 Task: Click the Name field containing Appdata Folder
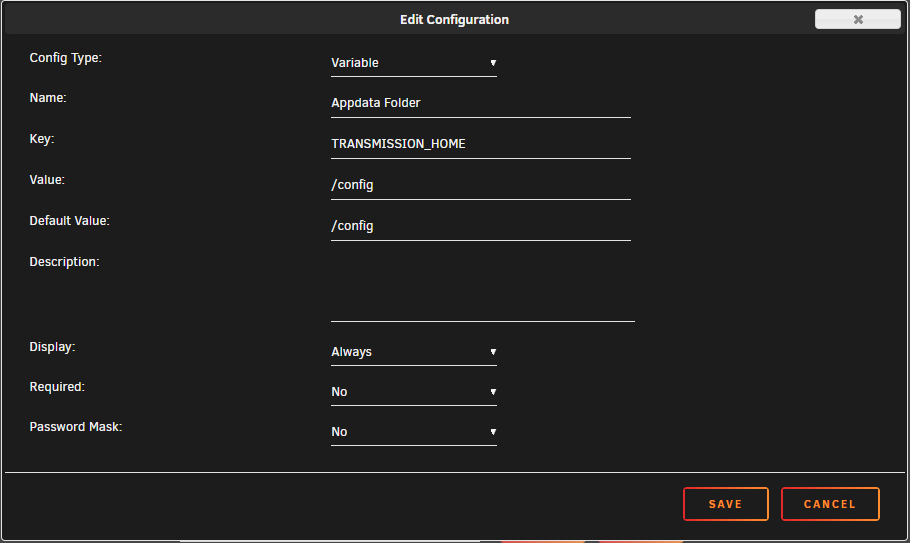coord(481,103)
